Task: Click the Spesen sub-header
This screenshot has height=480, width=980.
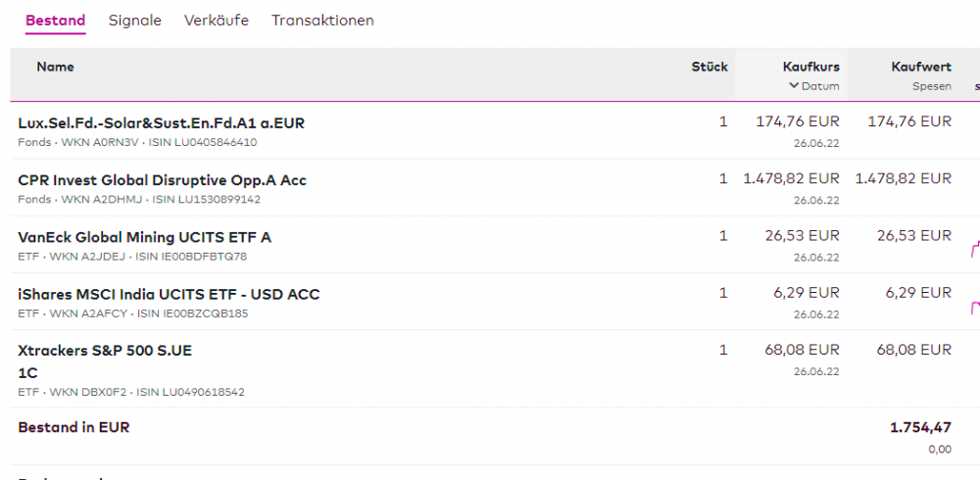Action: coord(932,86)
